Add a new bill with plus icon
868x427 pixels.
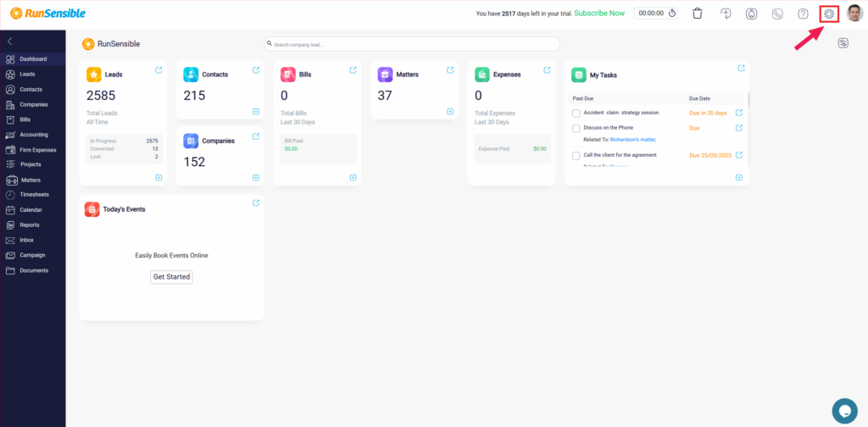coord(353,178)
